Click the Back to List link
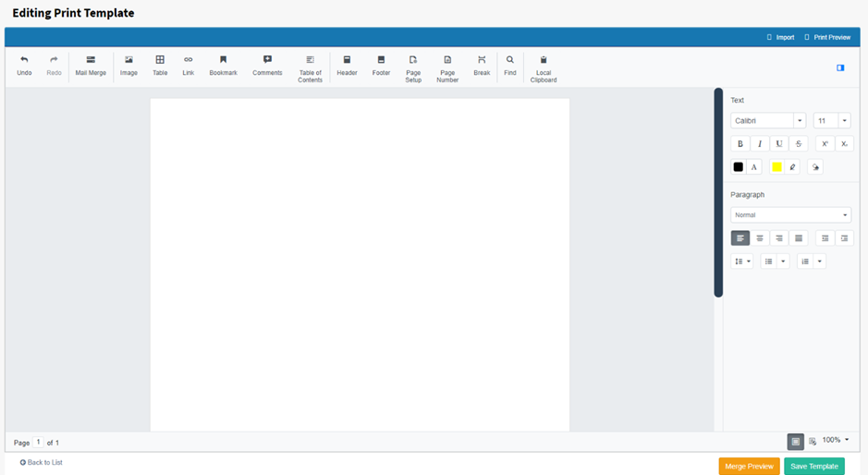Viewport: 868px width, 475px height. [x=42, y=462]
